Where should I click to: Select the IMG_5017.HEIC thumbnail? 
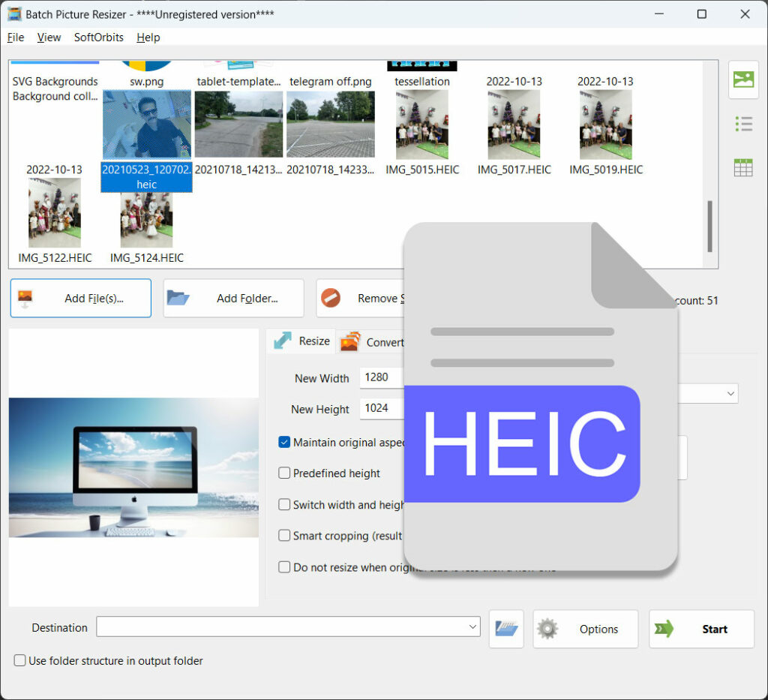tap(514, 125)
